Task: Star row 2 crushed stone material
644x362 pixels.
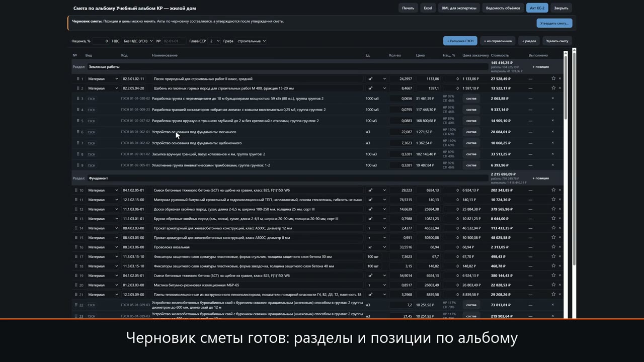Action: [553, 88]
